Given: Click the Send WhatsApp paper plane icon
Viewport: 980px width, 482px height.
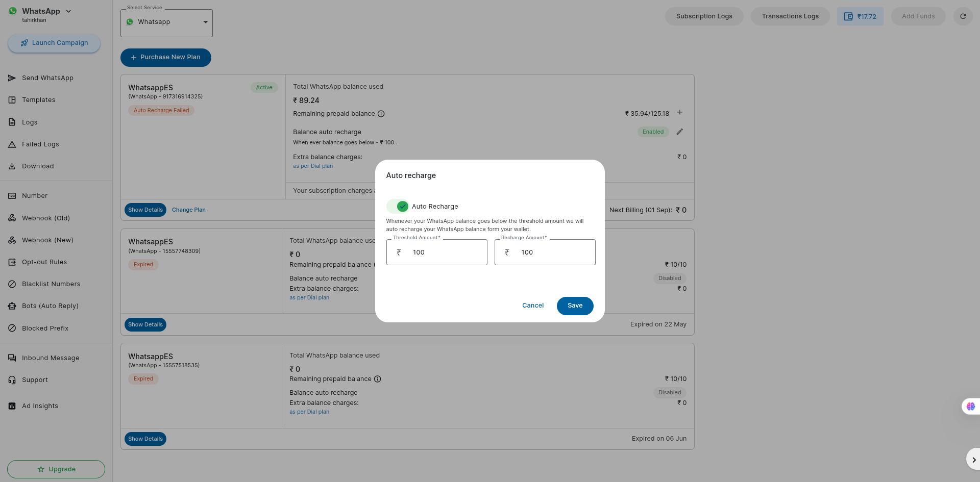Looking at the screenshot, I should (12, 78).
